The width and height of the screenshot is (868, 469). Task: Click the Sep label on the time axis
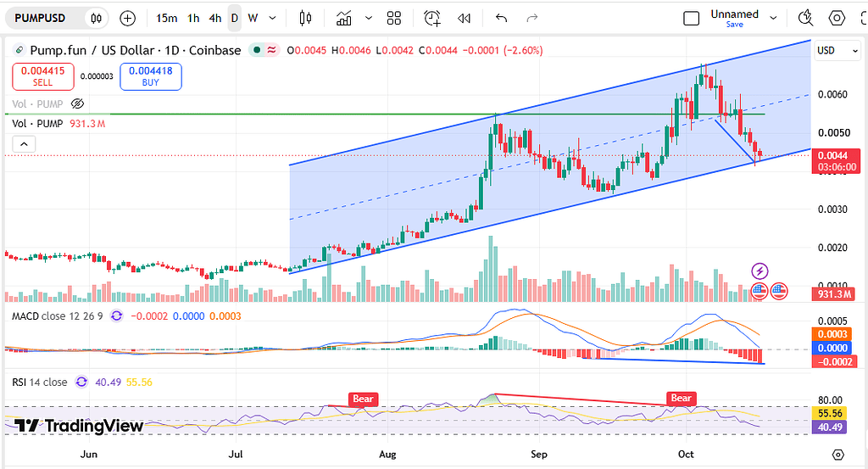pos(538,454)
